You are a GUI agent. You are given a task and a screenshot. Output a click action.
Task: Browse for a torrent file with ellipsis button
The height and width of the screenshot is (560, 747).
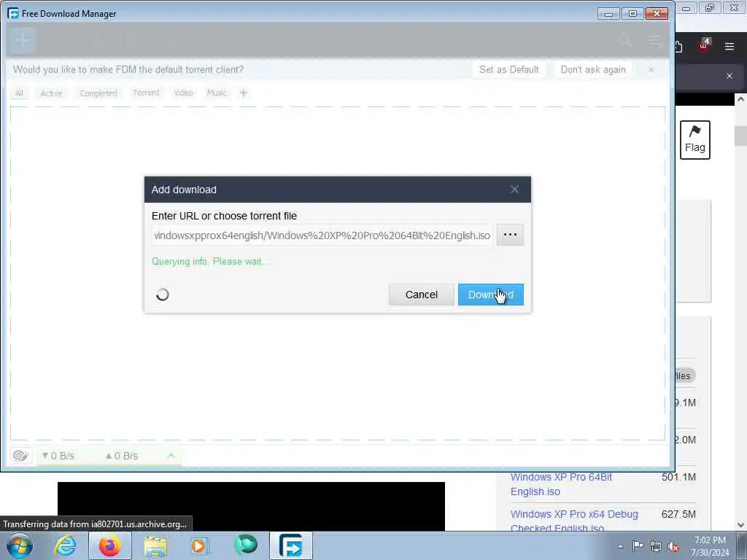(510, 235)
